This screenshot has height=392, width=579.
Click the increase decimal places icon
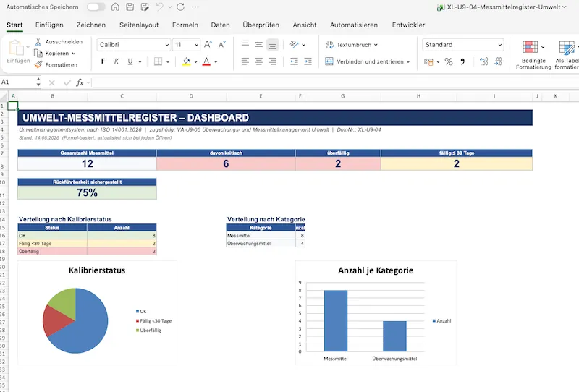tap(483, 61)
